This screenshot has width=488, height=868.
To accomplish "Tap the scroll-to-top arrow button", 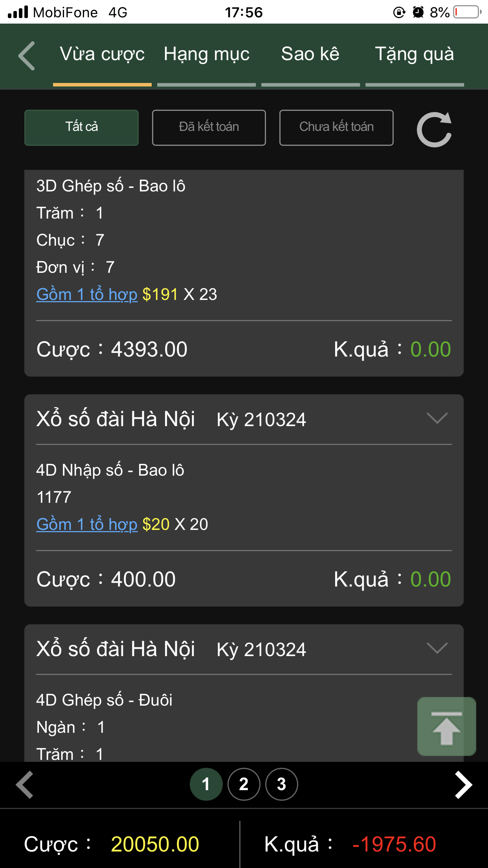I will tap(446, 726).
